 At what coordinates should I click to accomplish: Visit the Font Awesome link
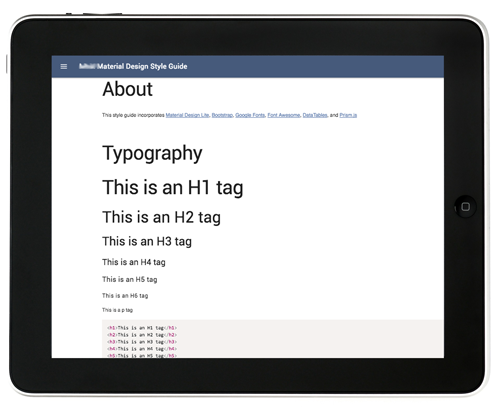284,115
